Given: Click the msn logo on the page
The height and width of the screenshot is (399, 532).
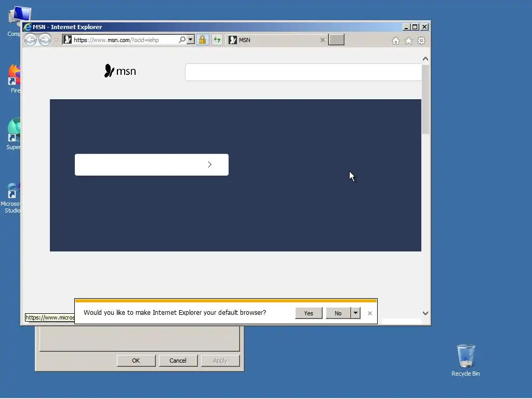Looking at the screenshot, I should (x=120, y=71).
